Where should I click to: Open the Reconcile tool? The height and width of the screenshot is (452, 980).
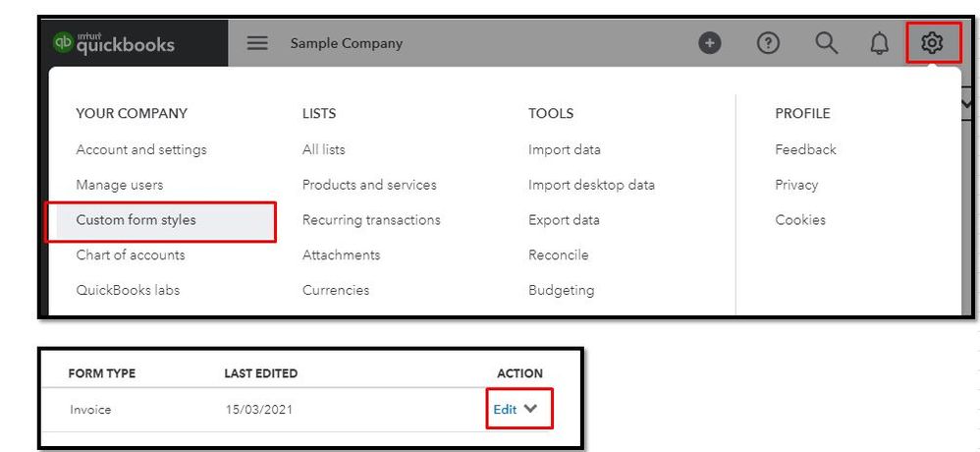[x=559, y=255]
